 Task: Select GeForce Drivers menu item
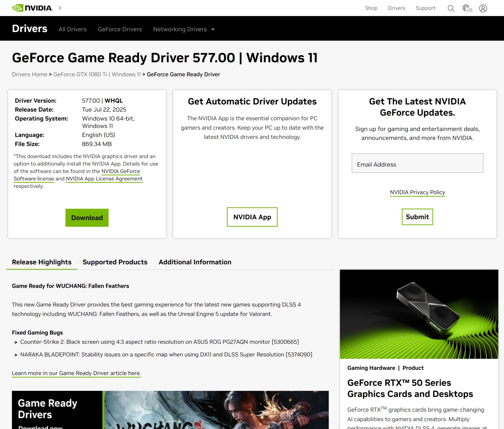pyautogui.click(x=120, y=29)
